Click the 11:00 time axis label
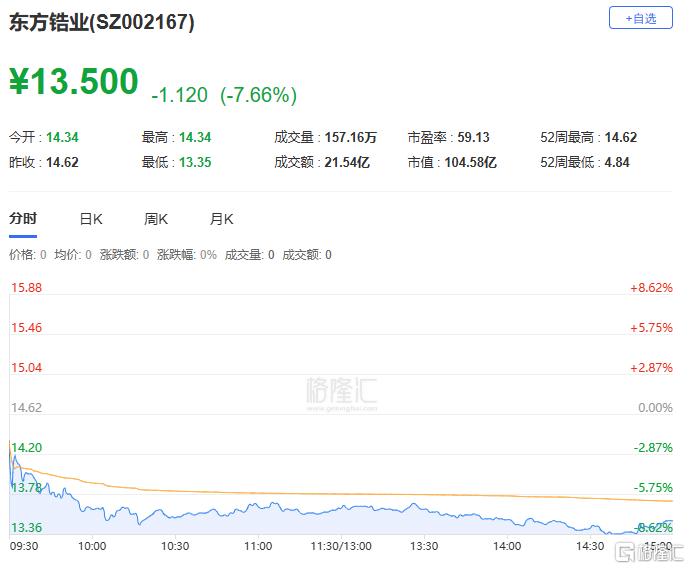 pos(258,547)
